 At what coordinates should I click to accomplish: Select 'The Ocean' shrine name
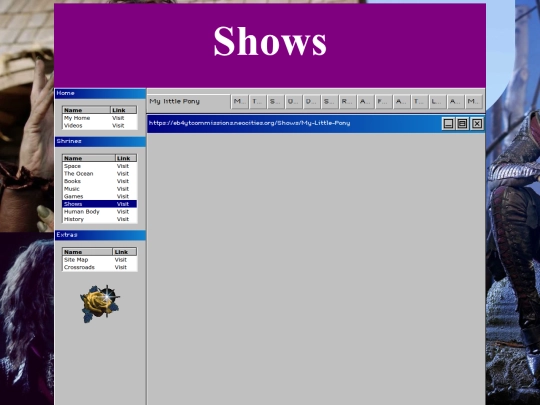pyautogui.click(x=79, y=174)
